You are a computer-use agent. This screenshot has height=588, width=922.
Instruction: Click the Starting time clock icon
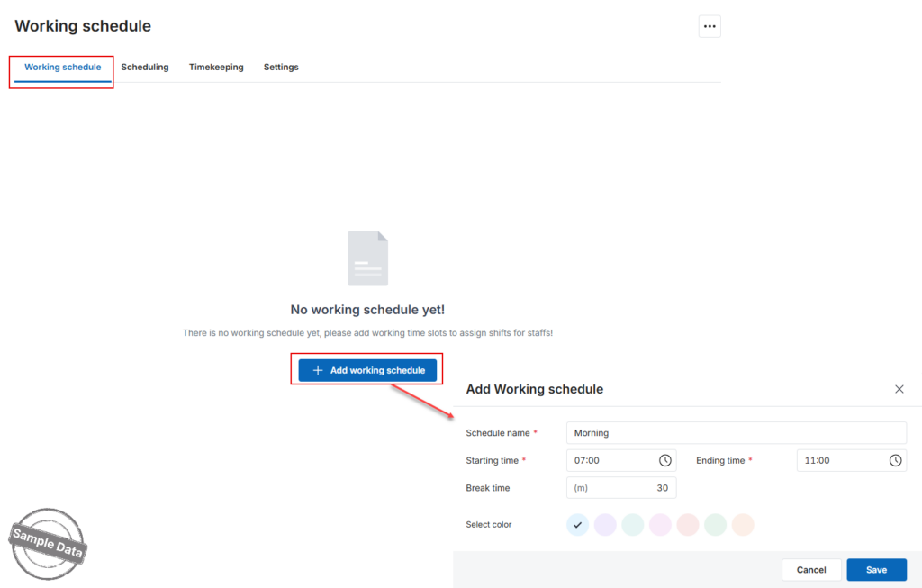(665, 460)
